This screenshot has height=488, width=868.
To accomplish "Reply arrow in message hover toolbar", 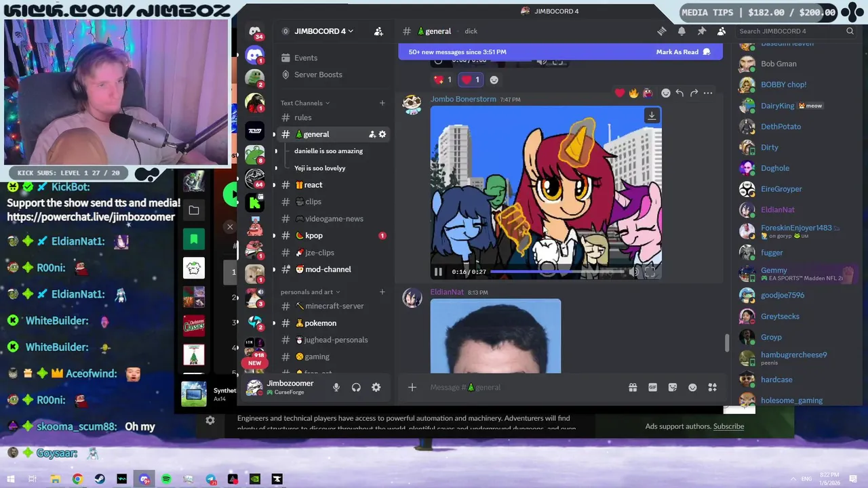I will tap(679, 93).
